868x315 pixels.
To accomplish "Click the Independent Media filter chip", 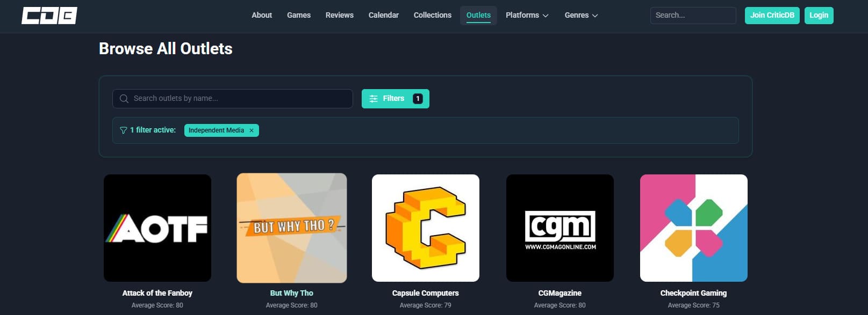I will [221, 130].
